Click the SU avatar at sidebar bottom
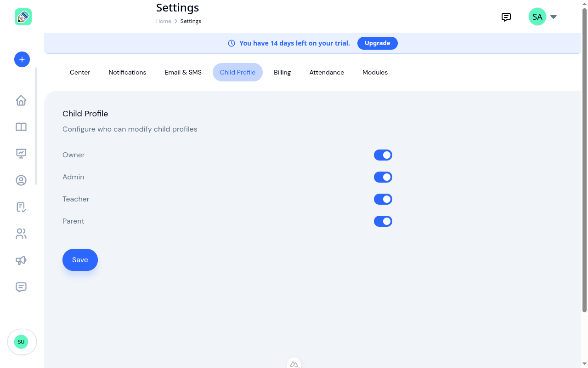588x368 pixels. pyautogui.click(x=21, y=342)
